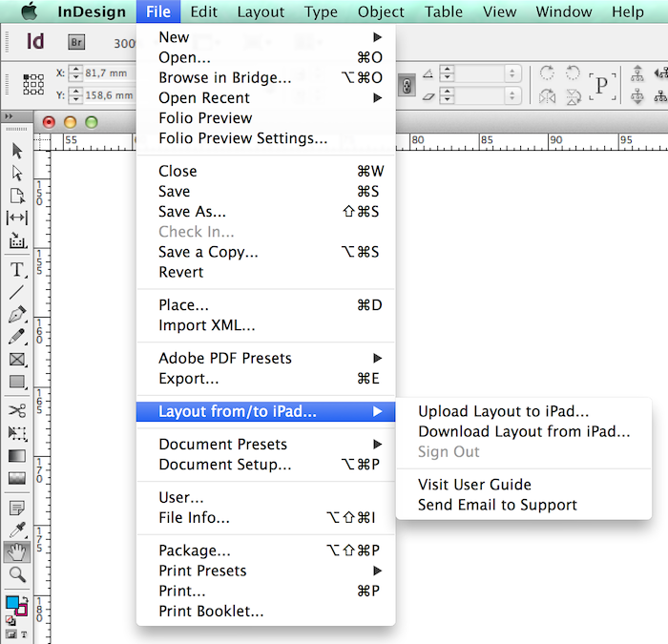The width and height of the screenshot is (668, 644).
Task: Open the Layout menu
Action: (261, 11)
